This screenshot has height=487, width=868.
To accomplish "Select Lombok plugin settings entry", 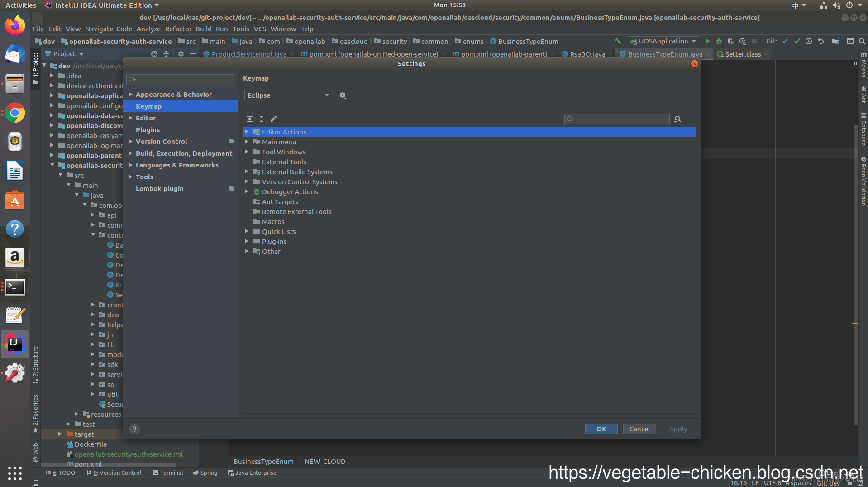I will tap(160, 189).
